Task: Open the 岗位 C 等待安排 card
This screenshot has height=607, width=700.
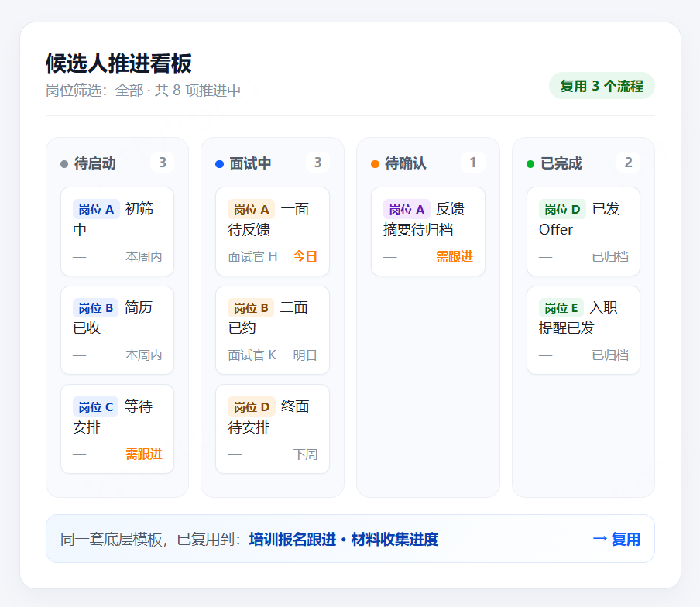Action: pos(117,429)
